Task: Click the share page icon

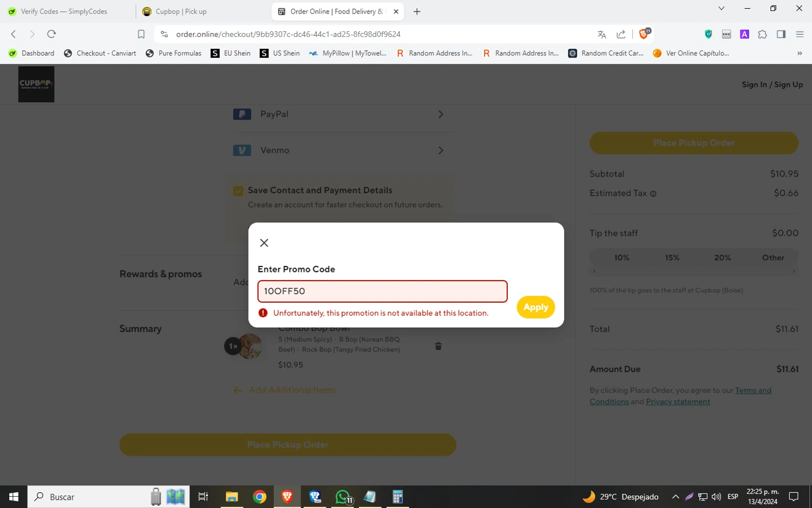Action: click(x=621, y=34)
